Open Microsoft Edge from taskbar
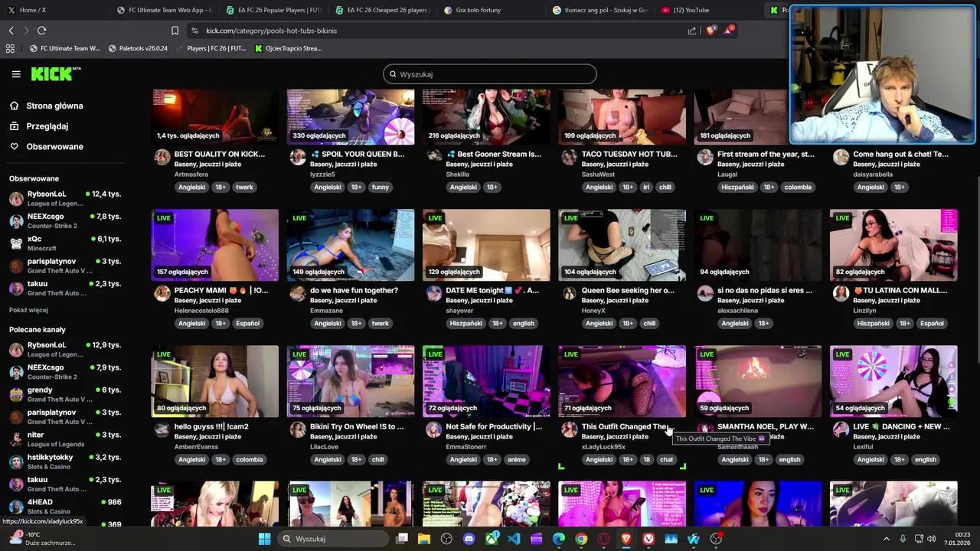The height and width of the screenshot is (551, 980). coord(559,539)
